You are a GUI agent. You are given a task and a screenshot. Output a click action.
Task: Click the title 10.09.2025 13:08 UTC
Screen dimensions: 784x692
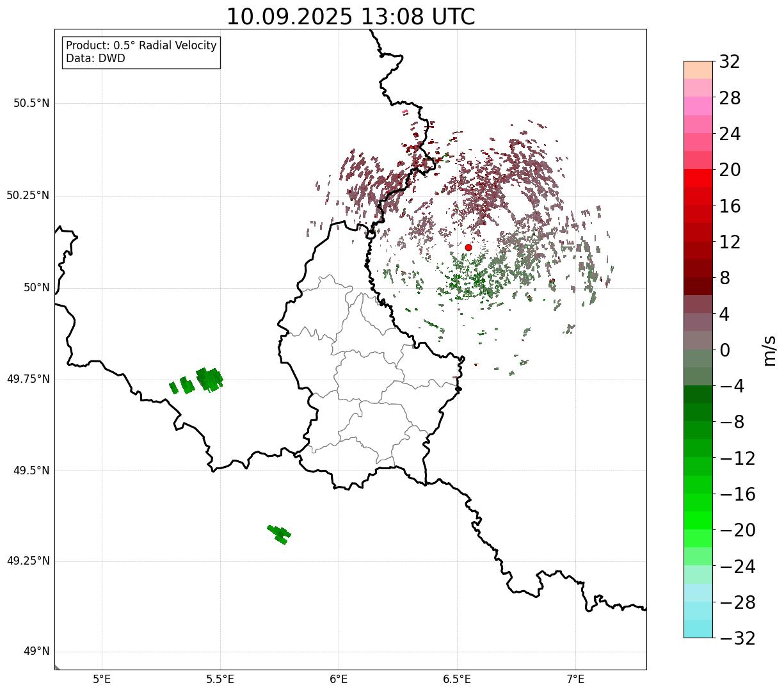[x=351, y=17]
